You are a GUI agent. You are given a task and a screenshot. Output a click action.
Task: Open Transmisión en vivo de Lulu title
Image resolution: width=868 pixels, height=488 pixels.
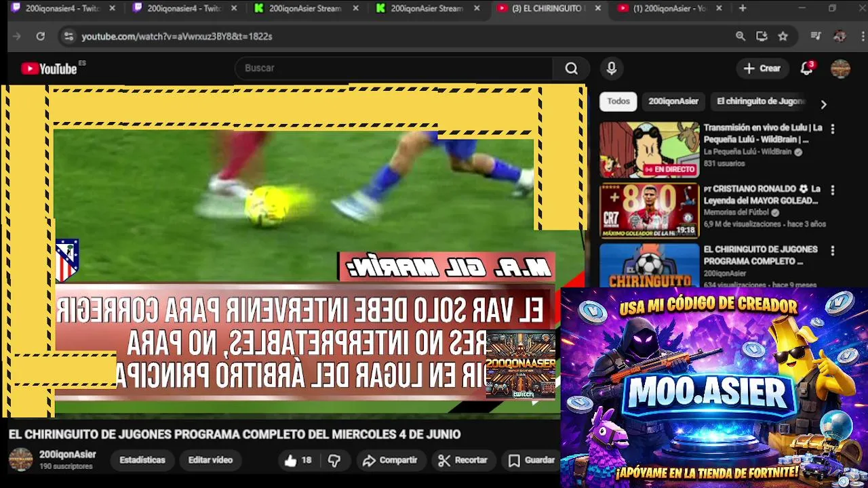pos(763,134)
